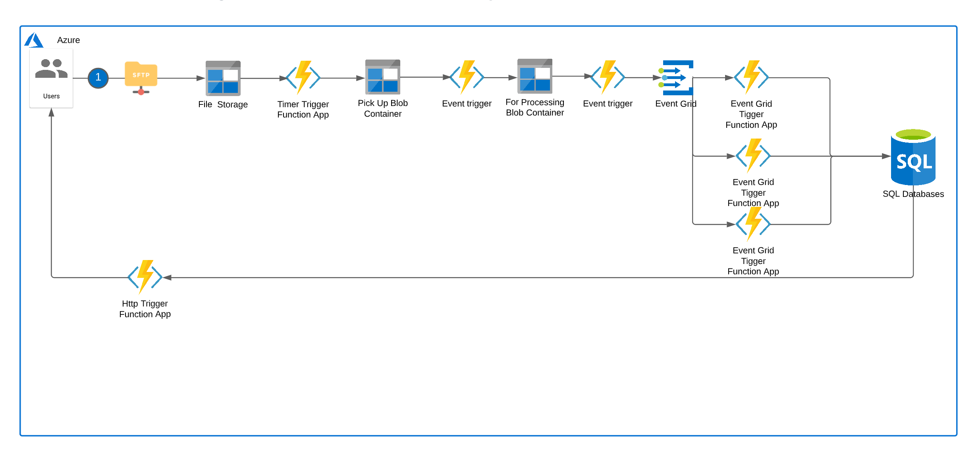Click the middle Event Grid Tigger Function App icon
The width and height of the screenshot is (980, 472).
(753, 156)
